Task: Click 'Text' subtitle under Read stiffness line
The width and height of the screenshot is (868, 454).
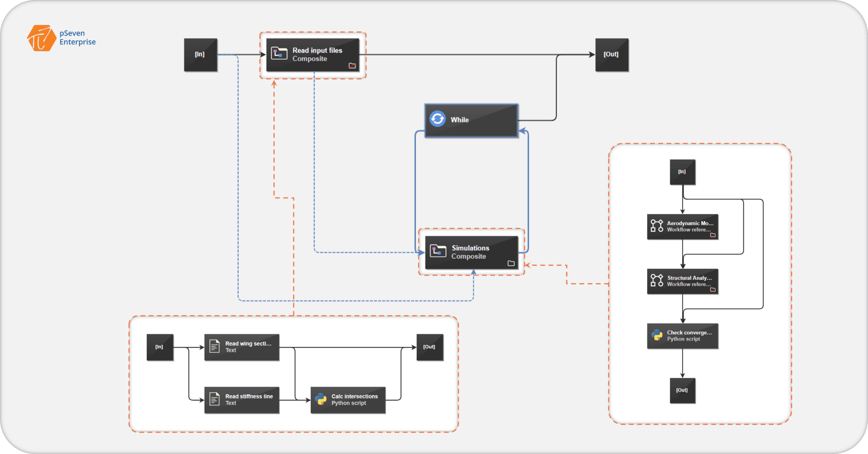Action: pyautogui.click(x=231, y=403)
